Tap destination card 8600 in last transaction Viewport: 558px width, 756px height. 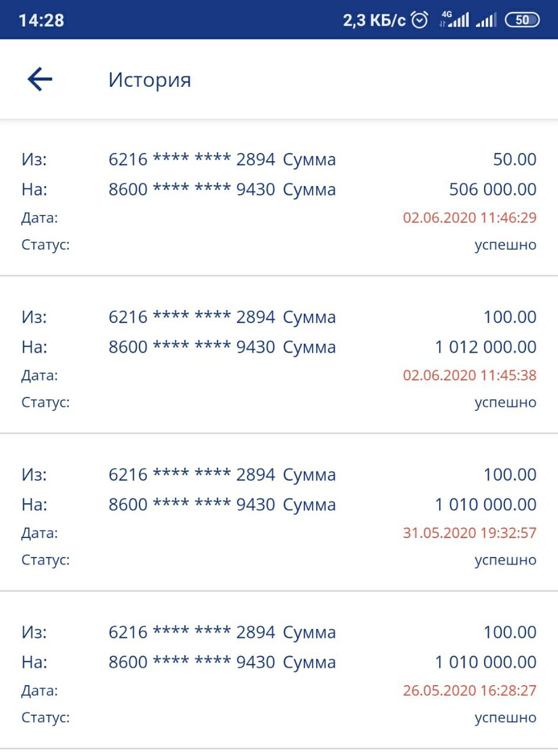(192, 663)
